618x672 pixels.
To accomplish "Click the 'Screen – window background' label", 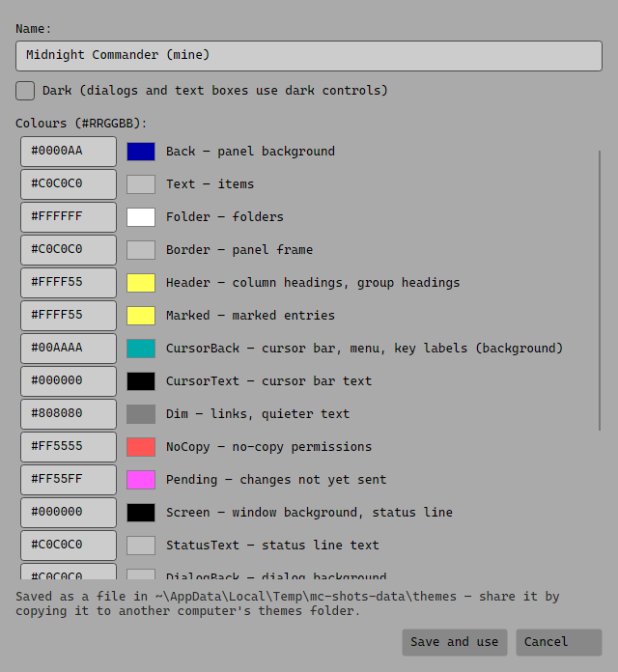I will pyautogui.click(x=309, y=513).
